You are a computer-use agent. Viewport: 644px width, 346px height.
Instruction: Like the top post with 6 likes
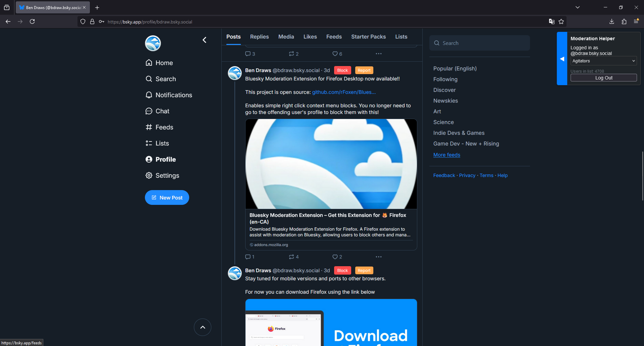click(337, 54)
